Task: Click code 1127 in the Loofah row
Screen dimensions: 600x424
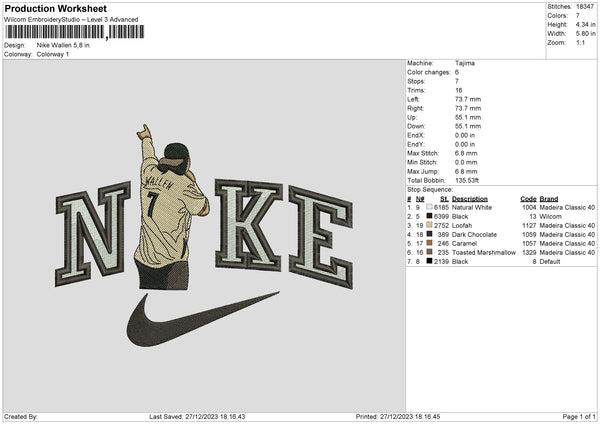Action: coord(529,225)
